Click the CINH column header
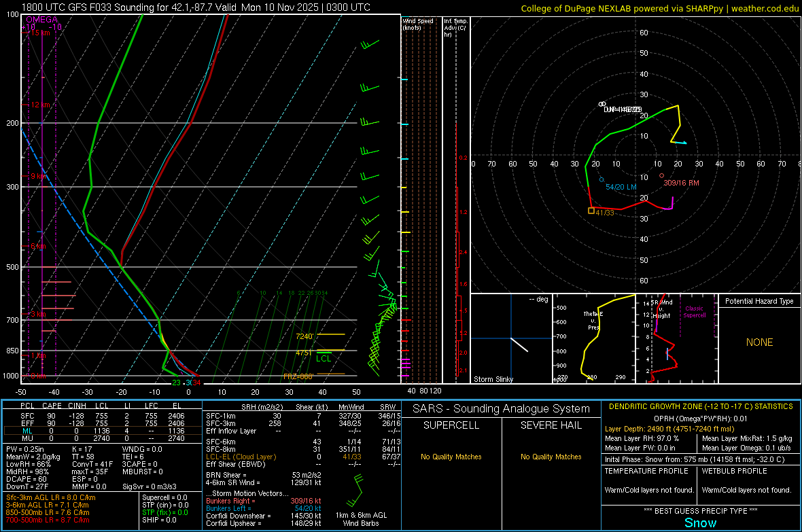This screenshot has height=532, width=802. tap(77, 406)
